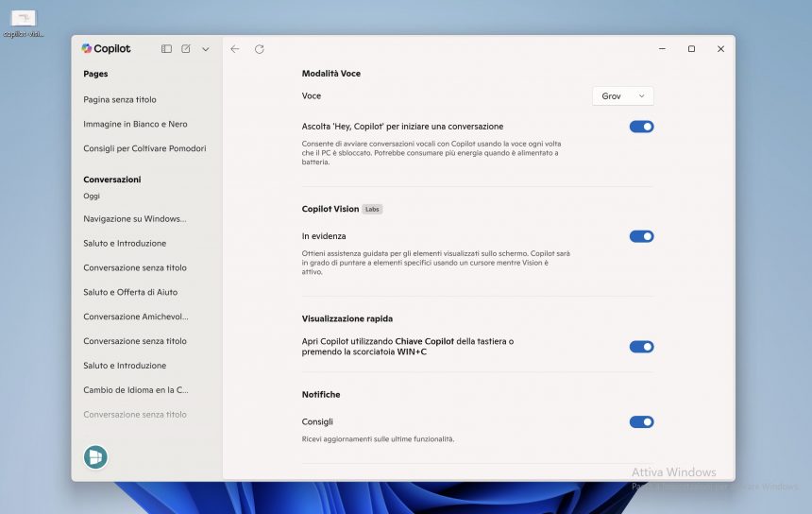
Task: Turn off Copilot Vision In evidenza toggle
Action: (641, 236)
